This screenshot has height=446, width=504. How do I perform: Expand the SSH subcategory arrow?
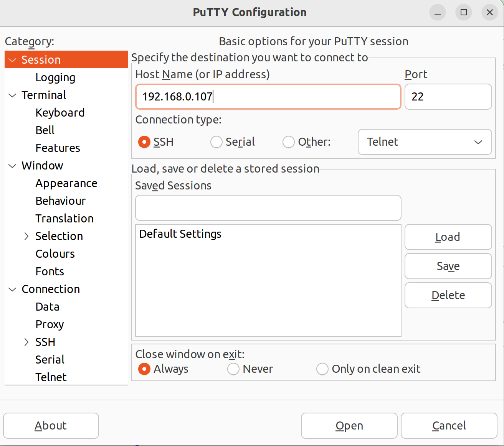pos(26,342)
